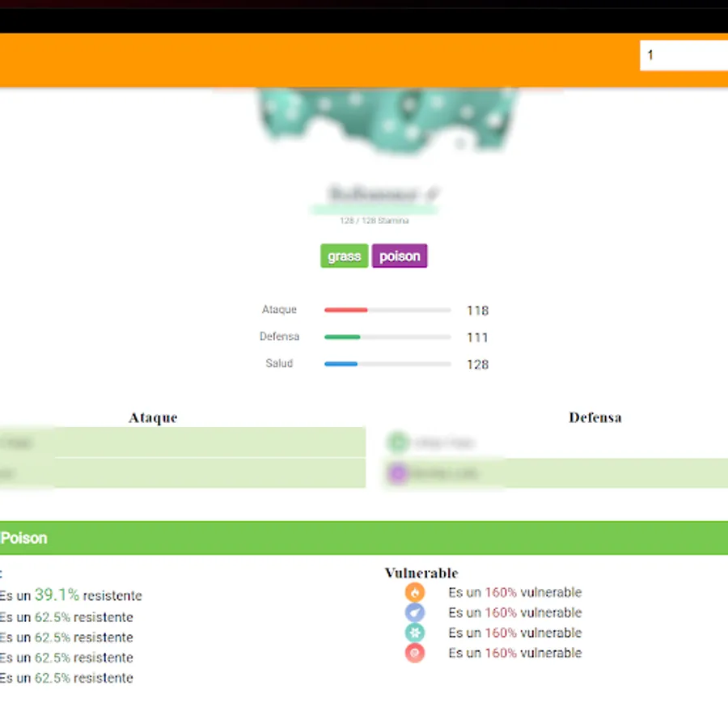Focus the number input field containing 1
This screenshot has width=728, height=728.
coord(684,55)
